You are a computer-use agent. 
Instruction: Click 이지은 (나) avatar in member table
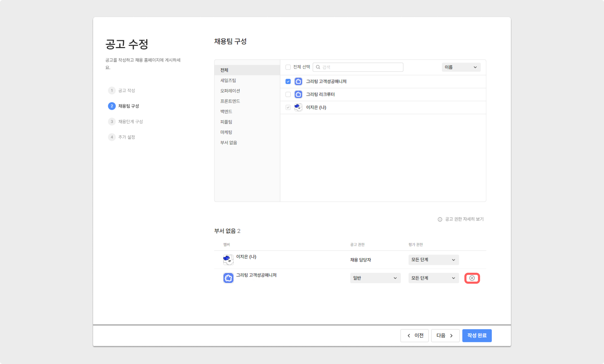pyautogui.click(x=228, y=260)
